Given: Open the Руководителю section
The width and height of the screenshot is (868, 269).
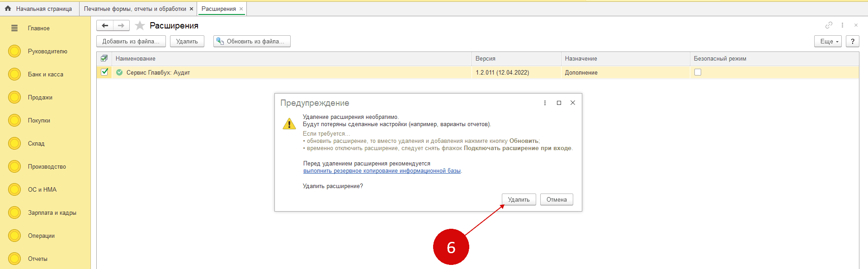Looking at the screenshot, I should click(47, 51).
